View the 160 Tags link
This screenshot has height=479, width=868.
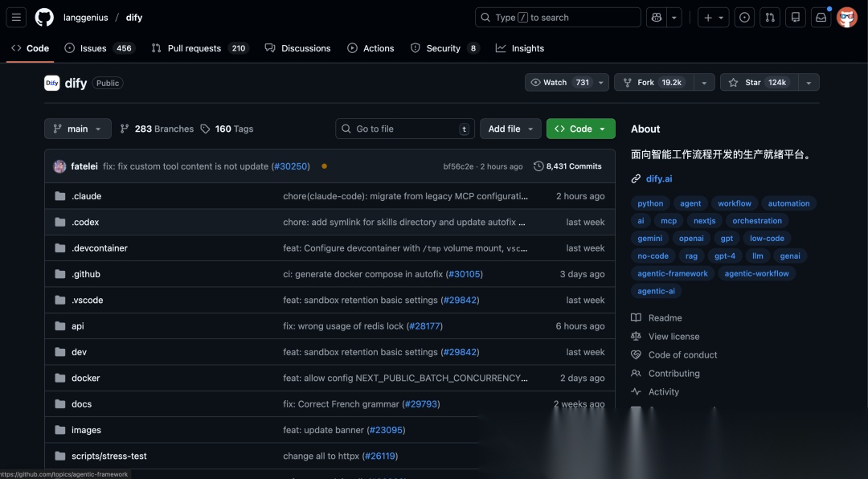pos(227,129)
